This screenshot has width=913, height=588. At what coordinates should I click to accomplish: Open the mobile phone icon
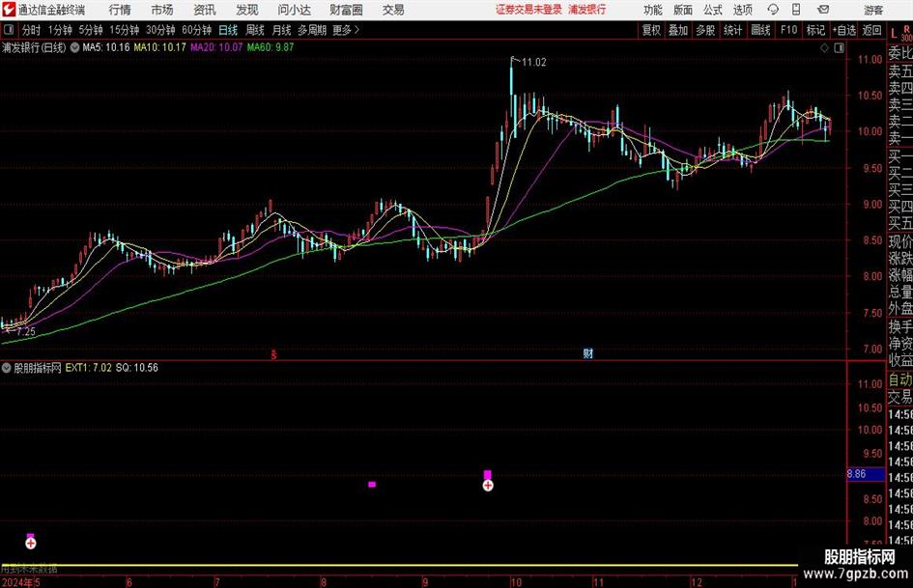point(796,10)
